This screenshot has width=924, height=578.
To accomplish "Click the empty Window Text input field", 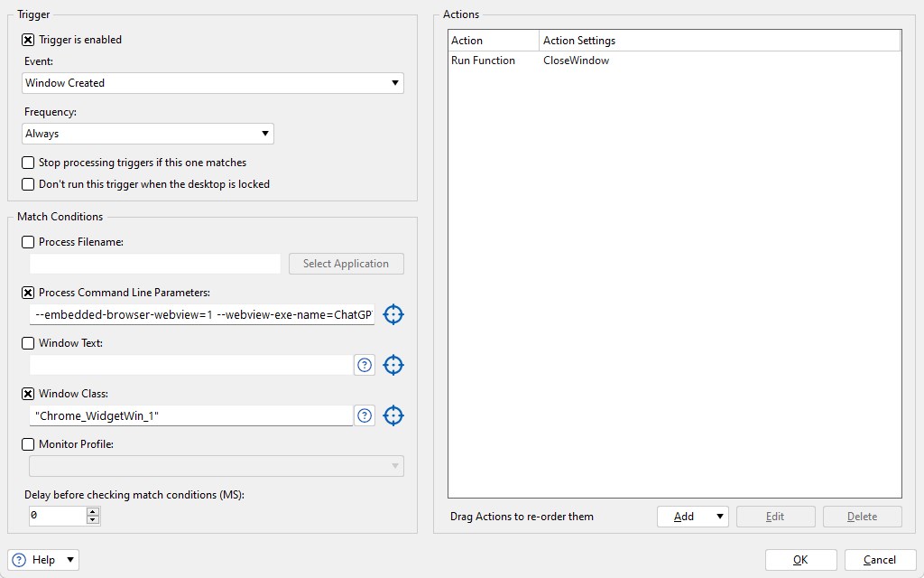I will 191,365.
